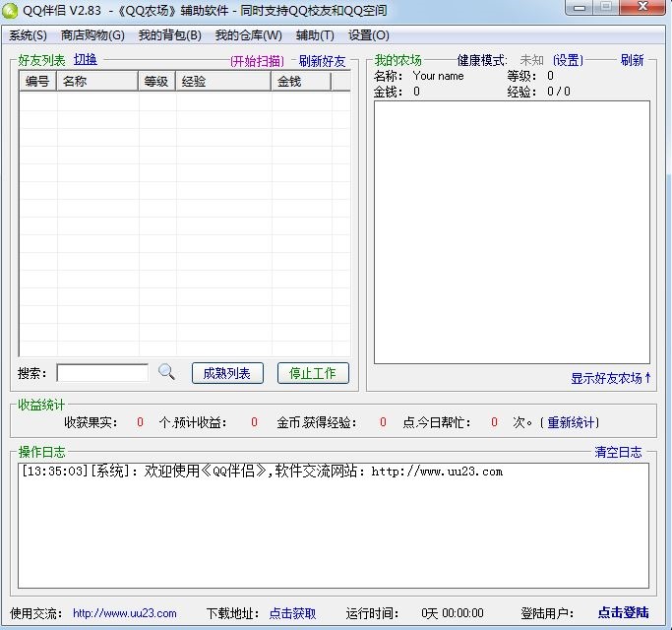The image size is (672, 630).
Task: Open the 系统(S) menu
Action: [x=28, y=35]
